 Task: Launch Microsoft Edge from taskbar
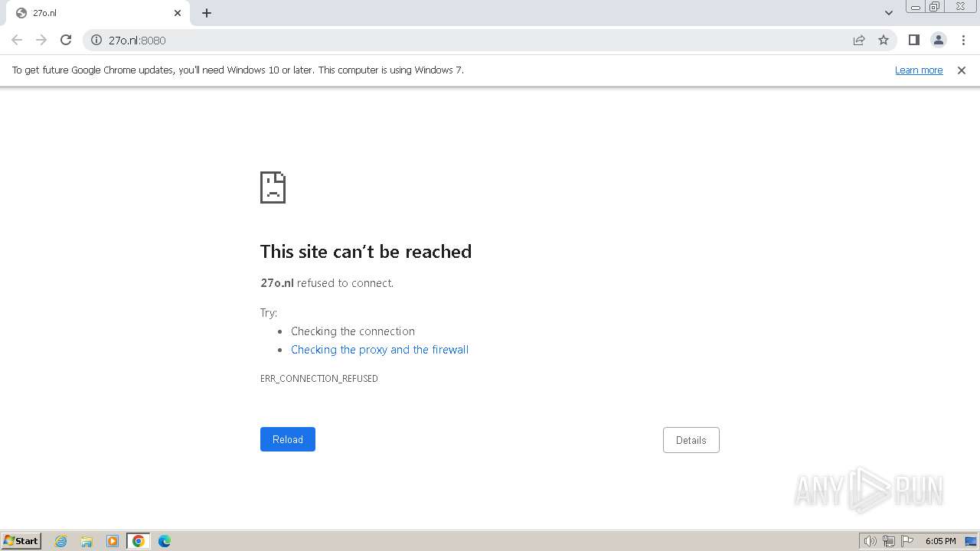pos(165,541)
